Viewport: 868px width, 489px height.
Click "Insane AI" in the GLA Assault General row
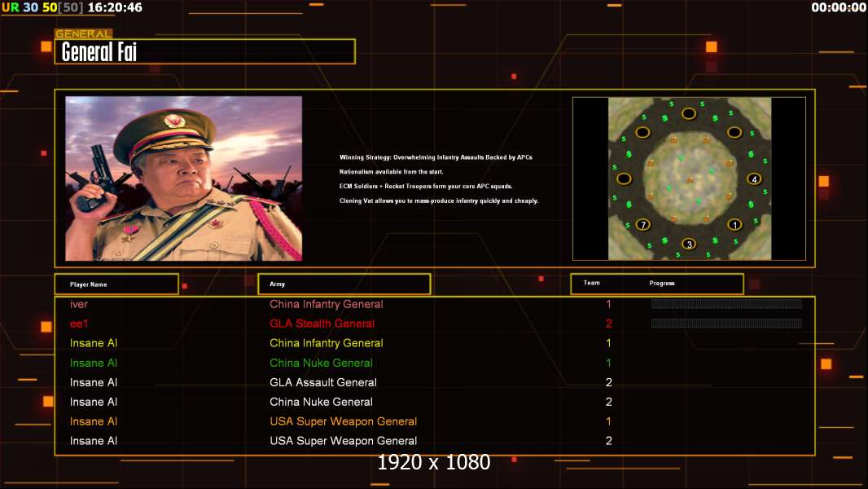[x=94, y=382]
